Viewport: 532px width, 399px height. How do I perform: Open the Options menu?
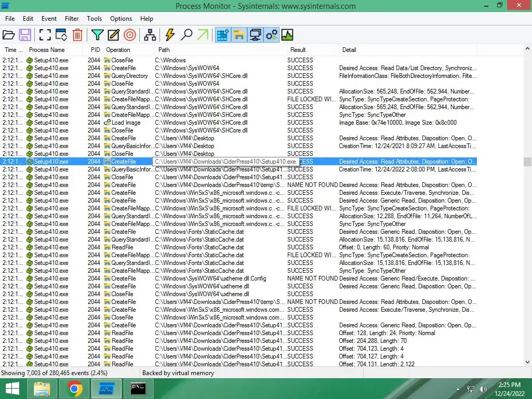pos(121,19)
